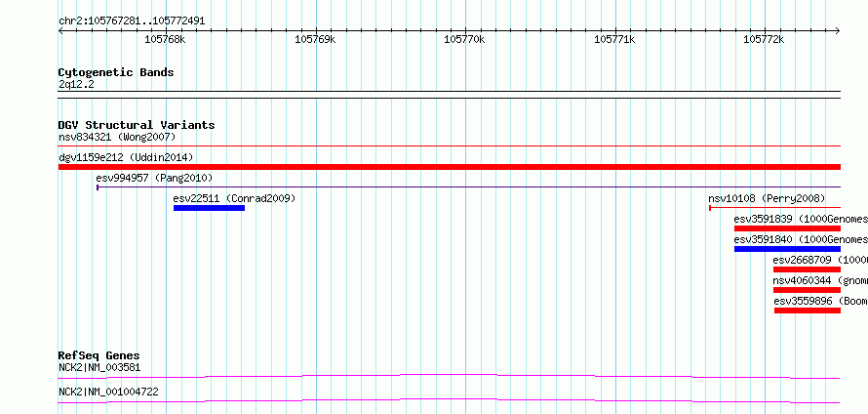Select the RefSeq Genes track title
Screen dimensions: 868x414
tap(99, 355)
